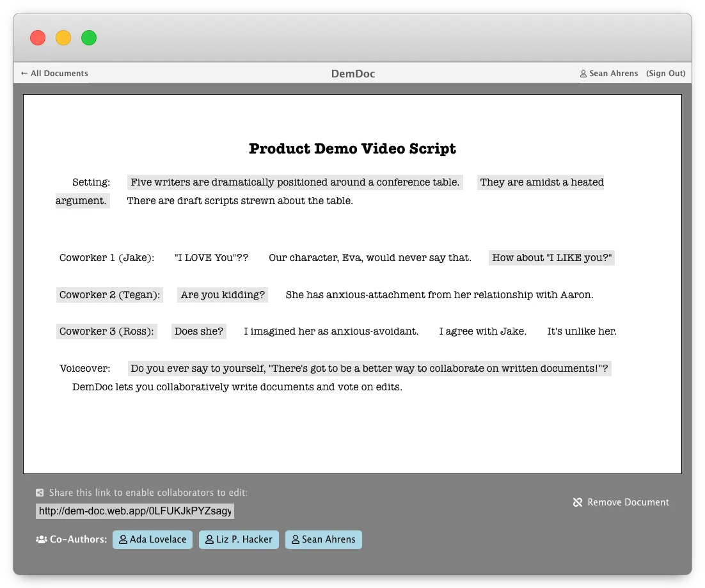
Task: Select the highlighted 'Coworker 3 (Ross):' label
Action: pos(107,331)
